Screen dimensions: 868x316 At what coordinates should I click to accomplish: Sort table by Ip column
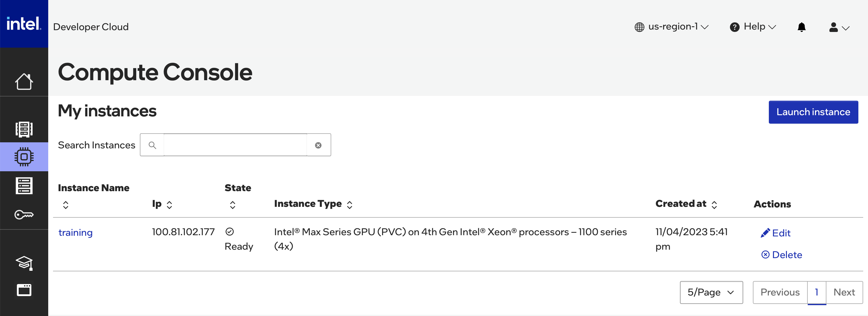tap(169, 205)
